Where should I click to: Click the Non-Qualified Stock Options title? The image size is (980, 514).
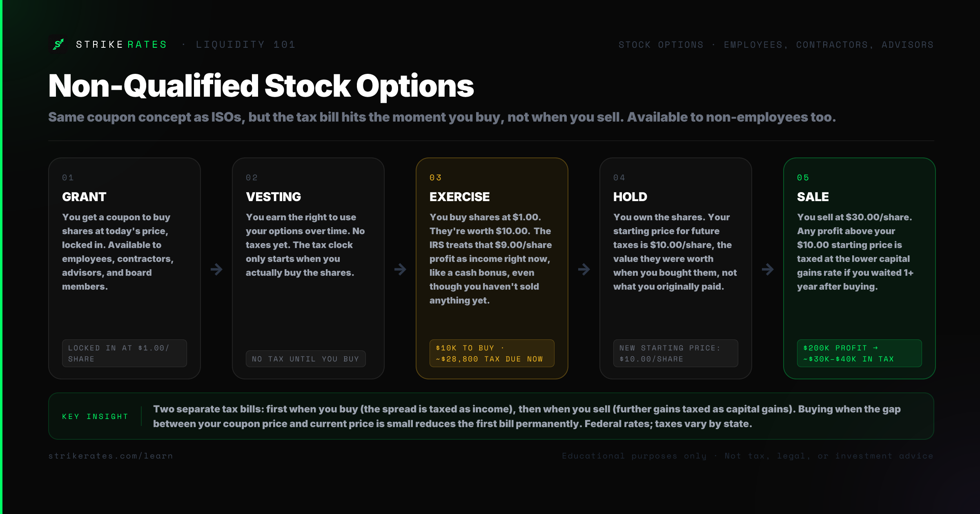click(x=261, y=86)
